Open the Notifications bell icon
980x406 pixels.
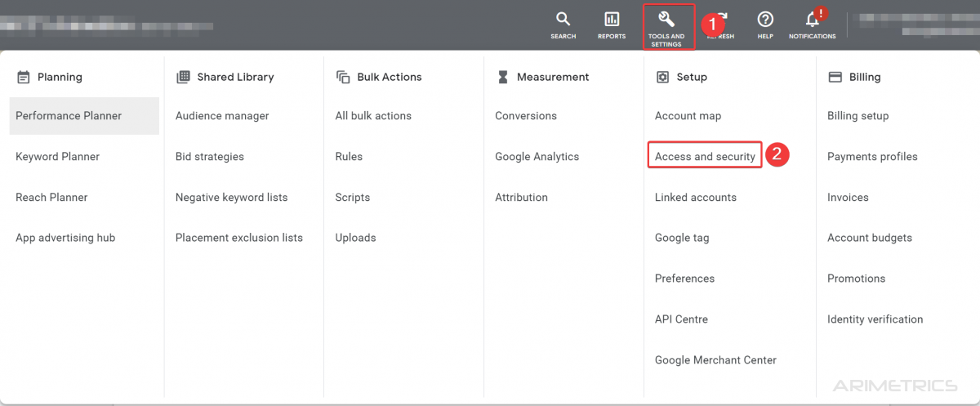click(x=813, y=20)
